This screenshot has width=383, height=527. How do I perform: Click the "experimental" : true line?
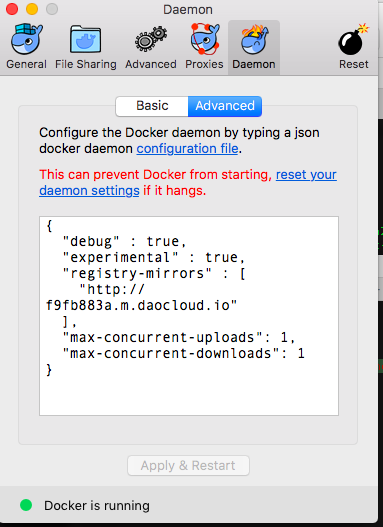point(154,257)
